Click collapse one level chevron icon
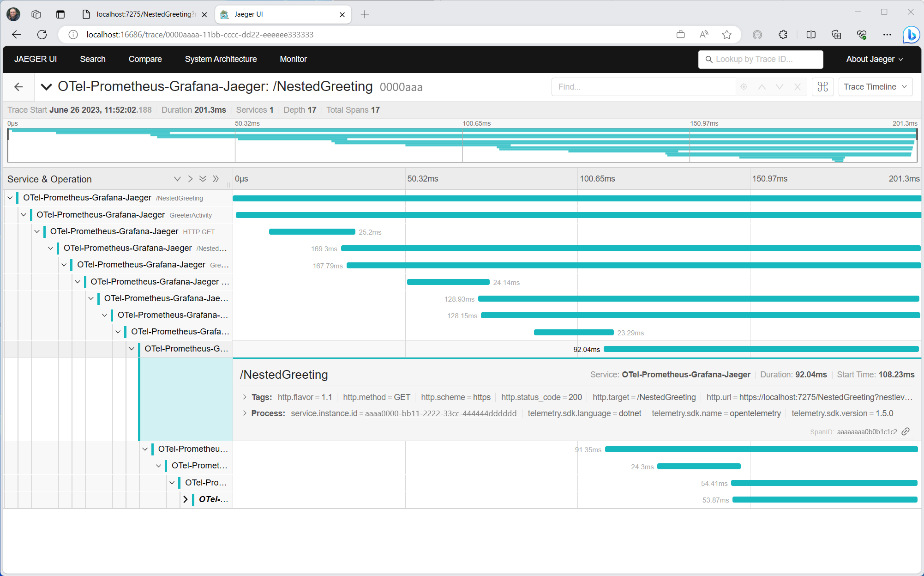This screenshot has height=576, width=924. point(190,179)
